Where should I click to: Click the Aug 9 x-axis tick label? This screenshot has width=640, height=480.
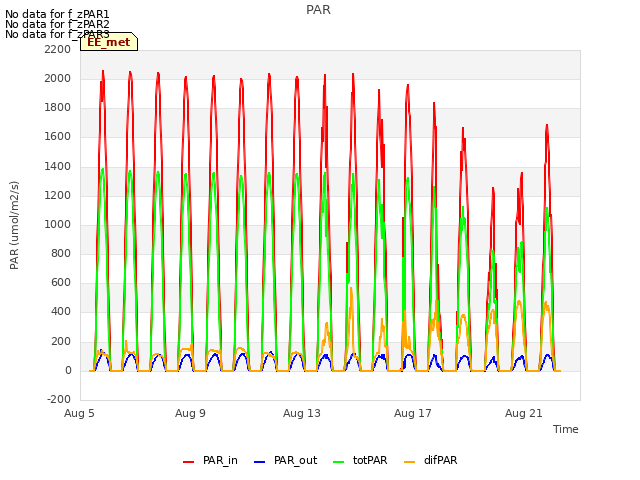click(190, 413)
